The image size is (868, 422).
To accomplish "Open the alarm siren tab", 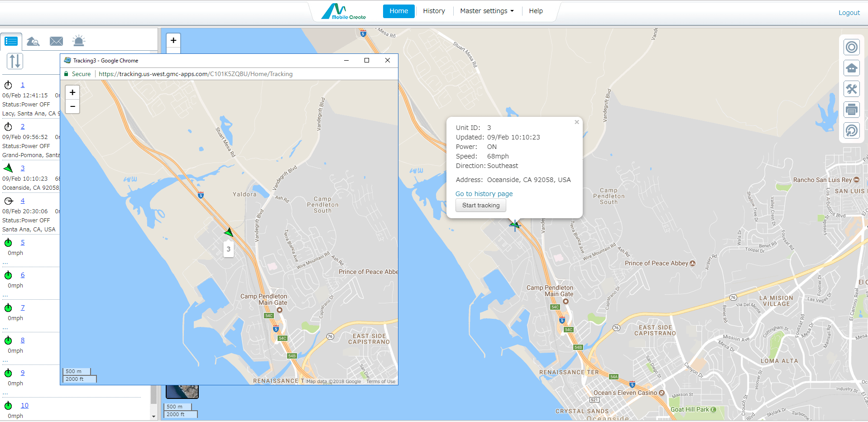I will [x=79, y=41].
